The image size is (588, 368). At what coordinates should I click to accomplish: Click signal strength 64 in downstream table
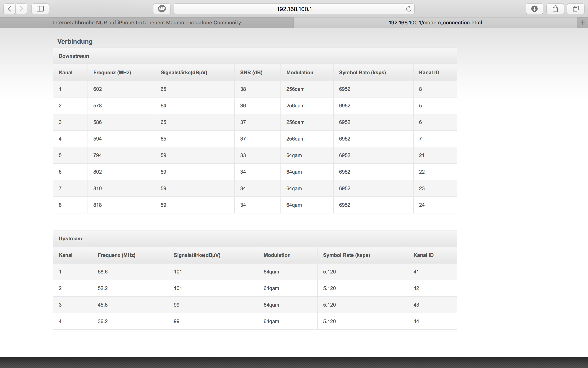[x=163, y=106]
